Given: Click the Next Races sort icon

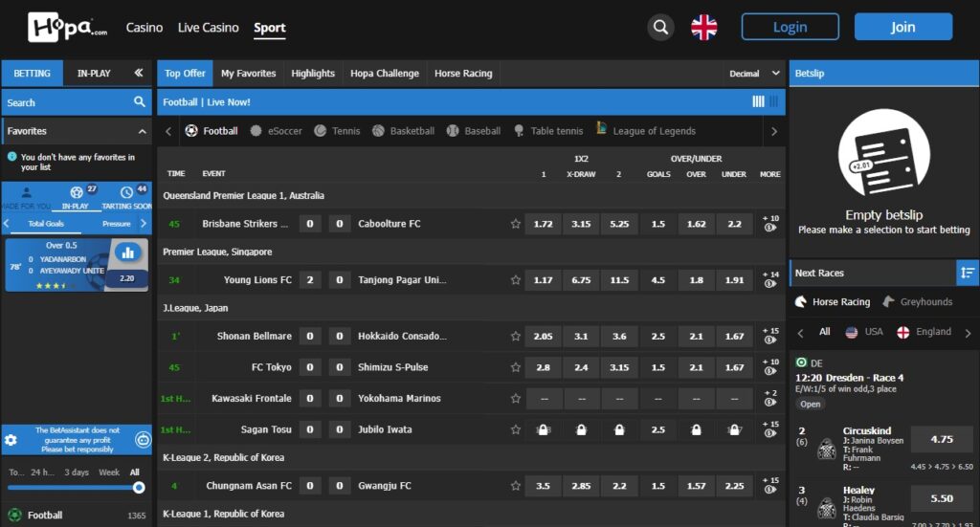Looking at the screenshot, I should 968,273.
